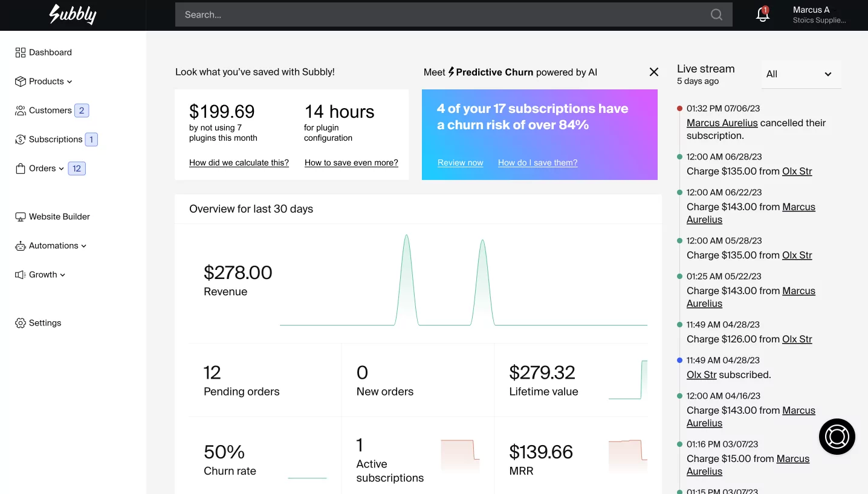Go to Subscriptions page
The height and width of the screenshot is (494, 868).
pos(55,140)
